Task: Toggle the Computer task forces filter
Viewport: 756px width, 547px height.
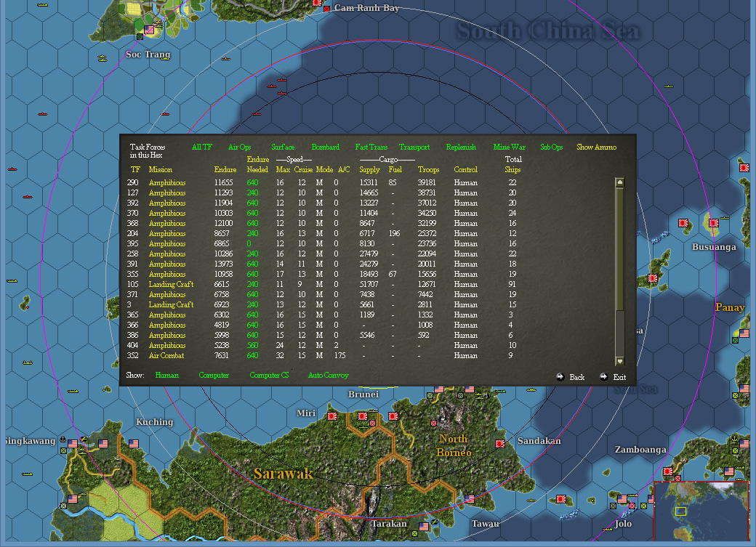Action: tap(214, 375)
